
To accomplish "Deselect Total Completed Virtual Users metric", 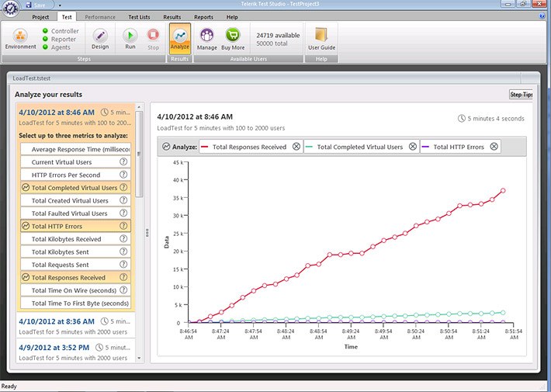I will [x=75, y=187].
